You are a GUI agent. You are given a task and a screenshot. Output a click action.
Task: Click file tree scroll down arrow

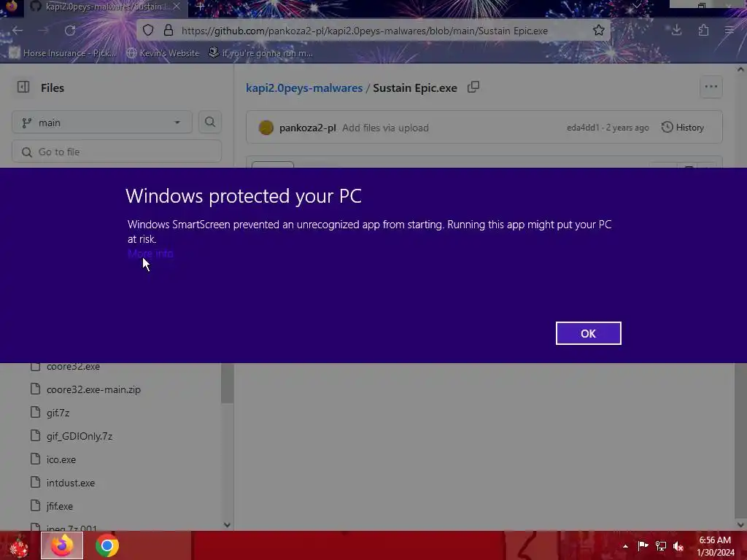[x=228, y=525]
